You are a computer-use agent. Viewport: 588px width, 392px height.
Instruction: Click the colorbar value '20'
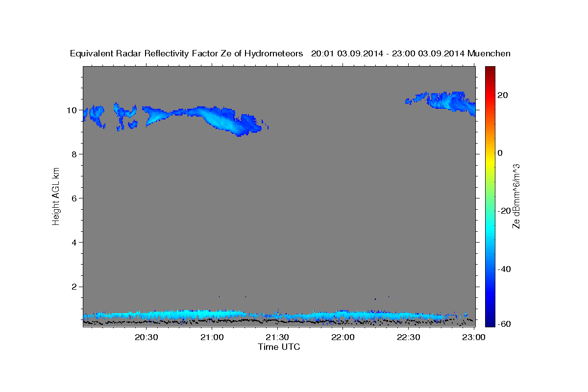(x=503, y=95)
